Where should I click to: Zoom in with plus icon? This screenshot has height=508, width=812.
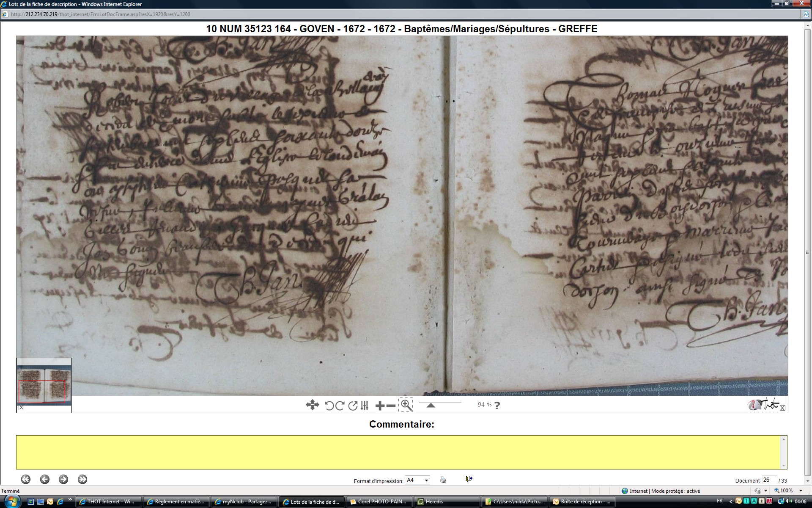point(380,406)
